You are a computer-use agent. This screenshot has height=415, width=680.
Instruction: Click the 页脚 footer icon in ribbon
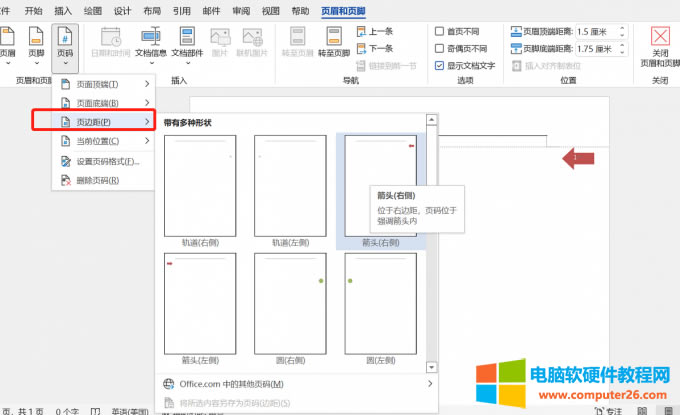[36, 46]
